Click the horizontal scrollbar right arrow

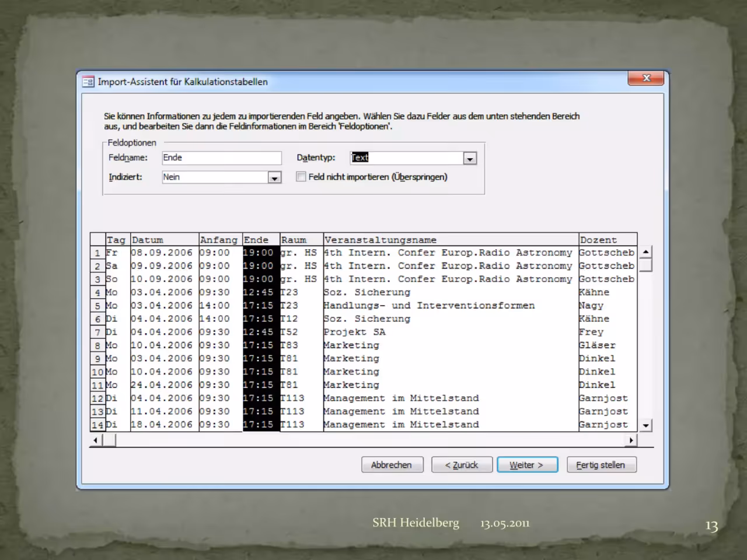[x=631, y=440]
